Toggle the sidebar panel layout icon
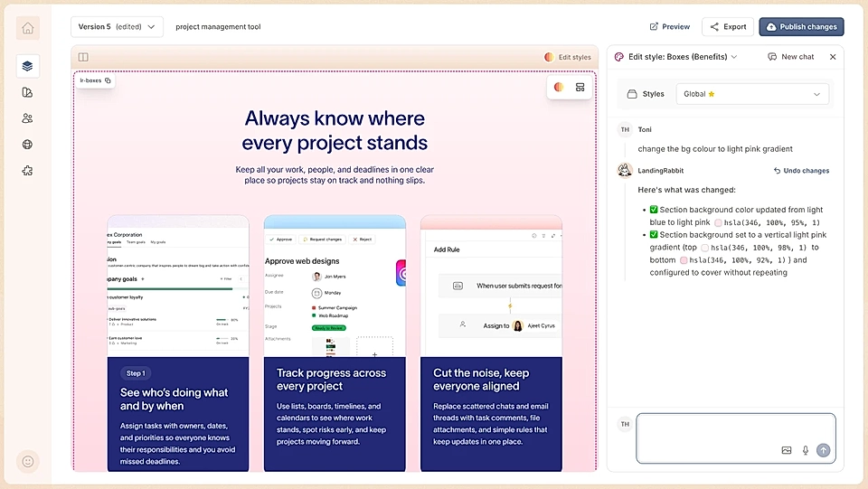 (x=83, y=57)
